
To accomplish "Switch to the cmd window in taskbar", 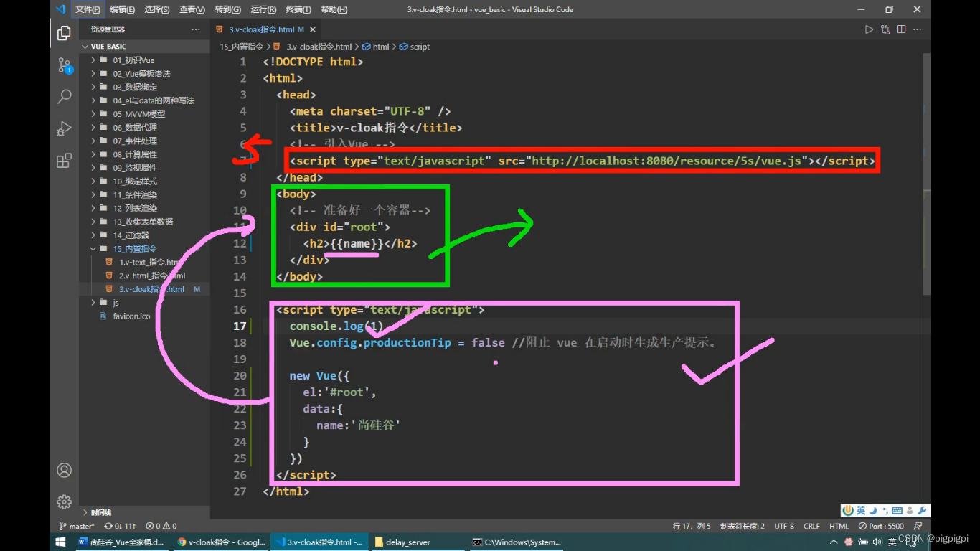I will (x=517, y=542).
